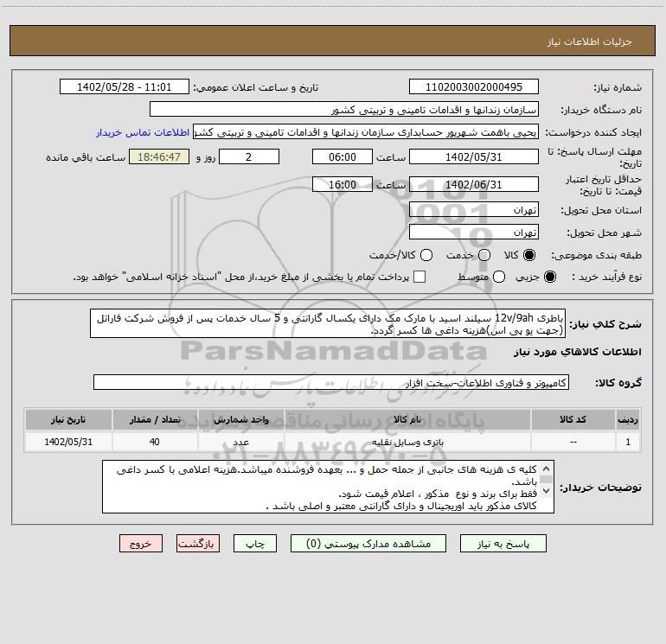Click the countdown timer 18:46:47

point(159,156)
